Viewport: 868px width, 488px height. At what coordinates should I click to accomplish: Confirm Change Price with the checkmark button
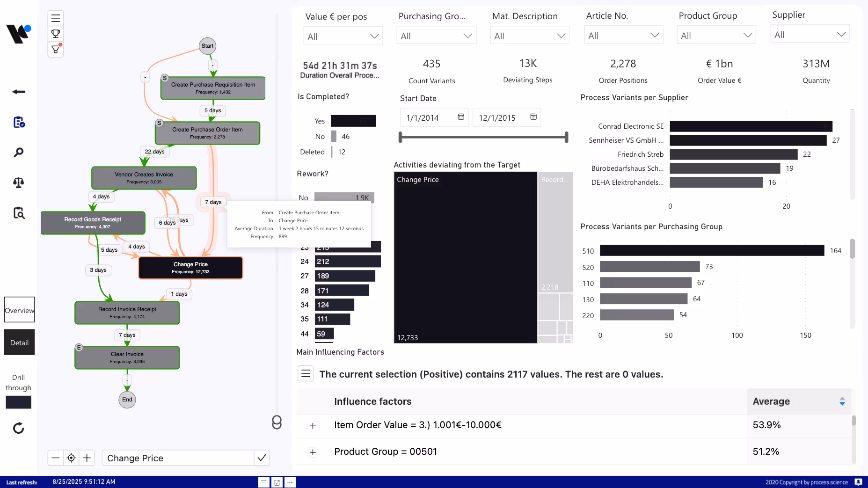262,458
